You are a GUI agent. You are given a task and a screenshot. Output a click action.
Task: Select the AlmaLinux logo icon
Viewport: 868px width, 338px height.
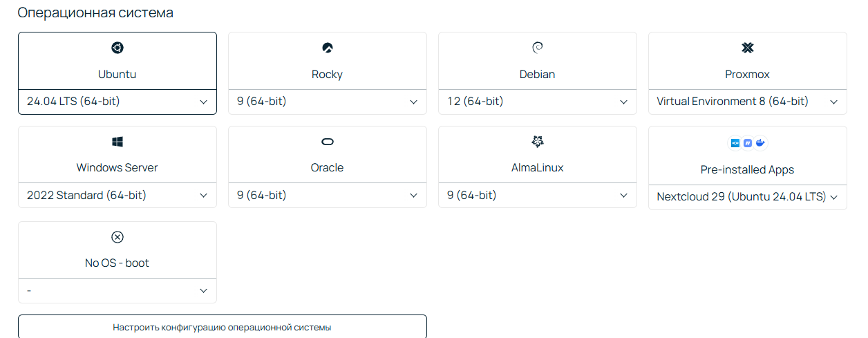point(538,142)
